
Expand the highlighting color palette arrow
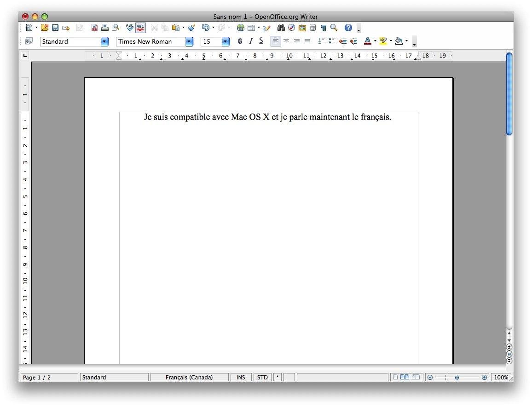(391, 41)
